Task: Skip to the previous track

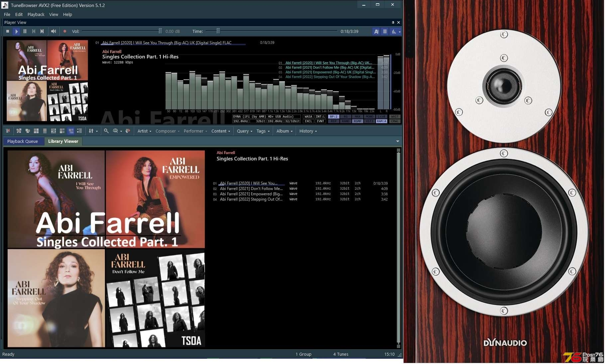Action: 34,31
